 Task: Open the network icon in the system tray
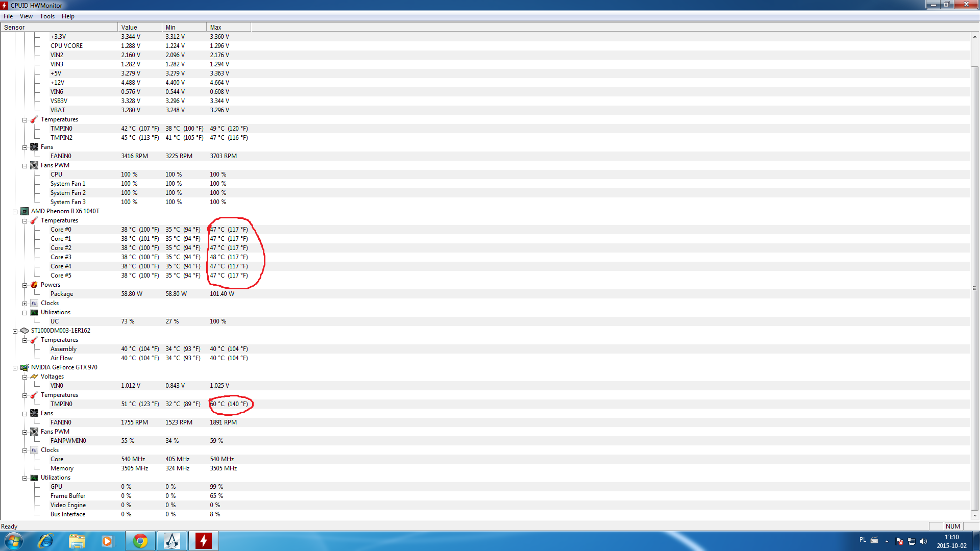coord(912,541)
